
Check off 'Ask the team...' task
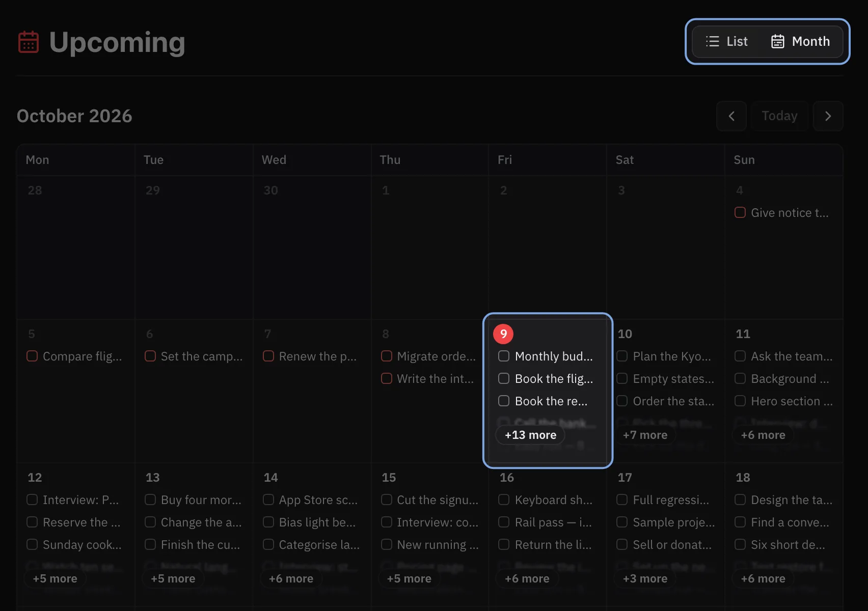click(x=740, y=356)
